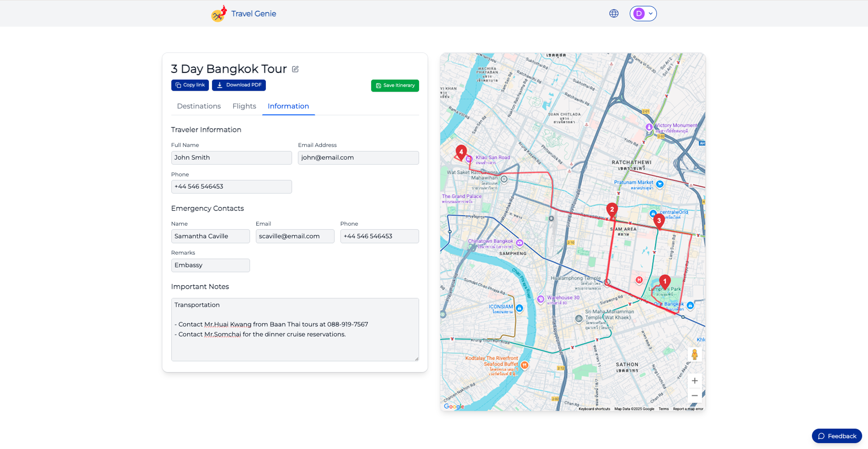The height and width of the screenshot is (449, 868).
Task: Click Pratunam Market map pin
Action: [x=660, y=184]
